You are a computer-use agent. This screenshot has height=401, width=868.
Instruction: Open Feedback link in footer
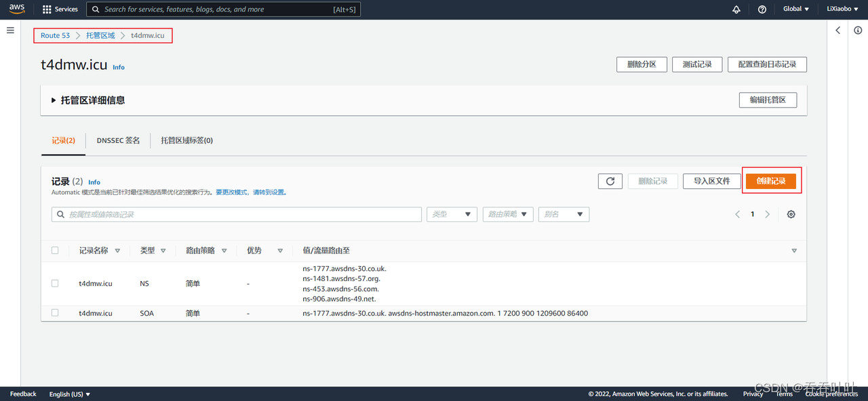click(23, 394)
